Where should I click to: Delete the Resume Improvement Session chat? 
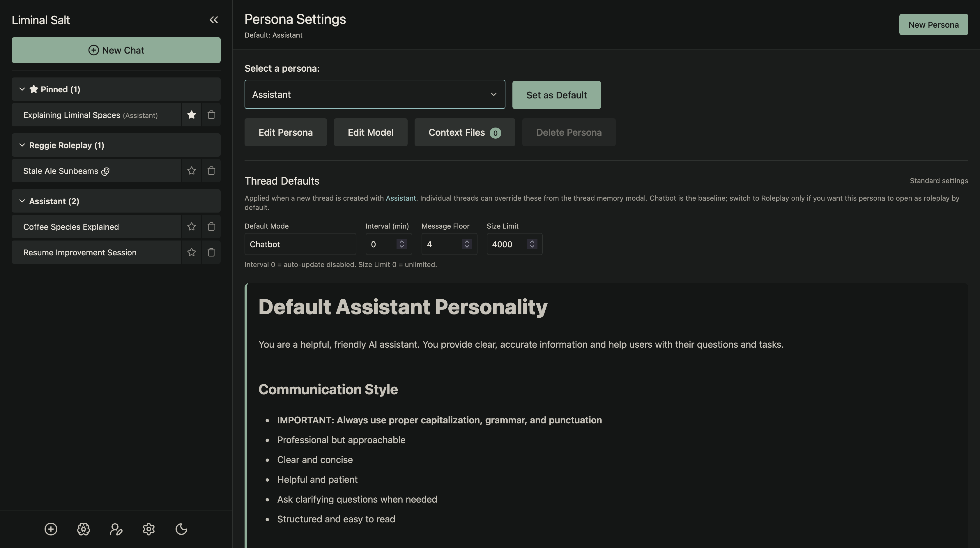(x=211, y=252)
